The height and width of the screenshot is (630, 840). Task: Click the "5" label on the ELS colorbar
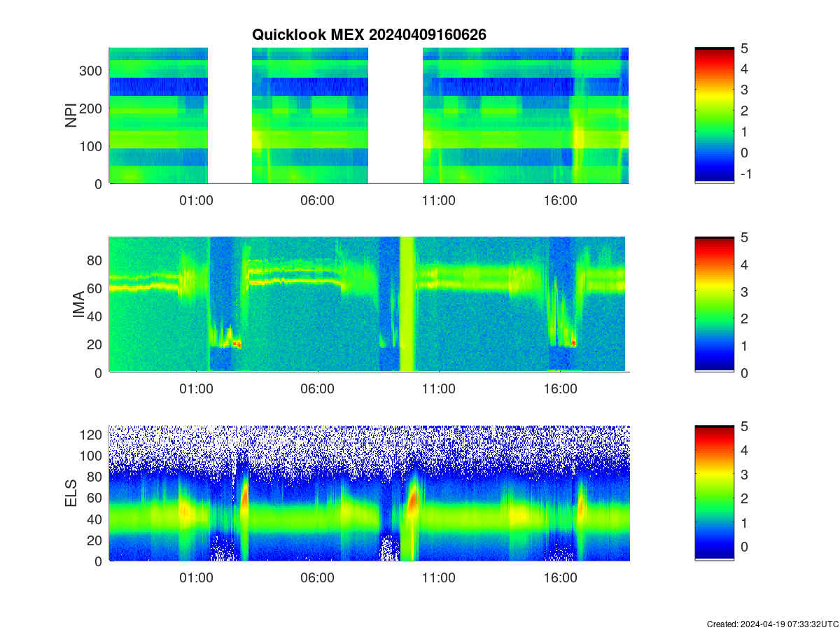(744, 426)
